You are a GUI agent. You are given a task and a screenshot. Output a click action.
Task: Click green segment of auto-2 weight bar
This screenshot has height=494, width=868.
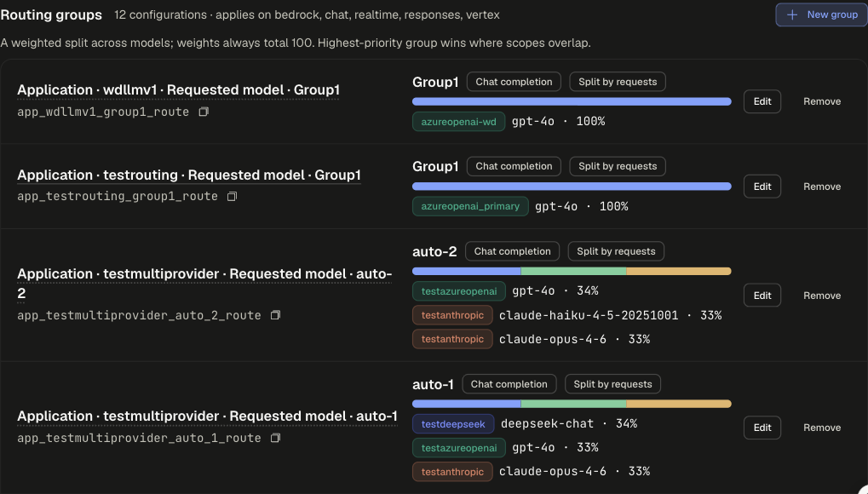tap(573, 272)
